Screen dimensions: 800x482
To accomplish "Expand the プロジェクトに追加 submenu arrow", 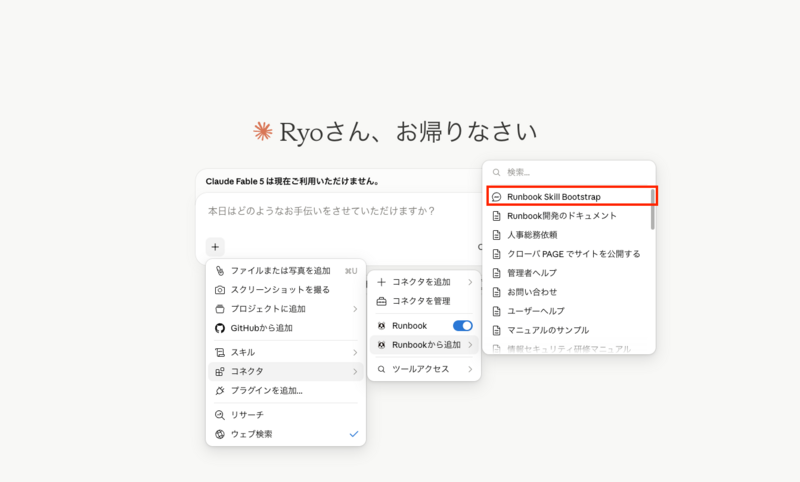I will click(x=355, y=309).
